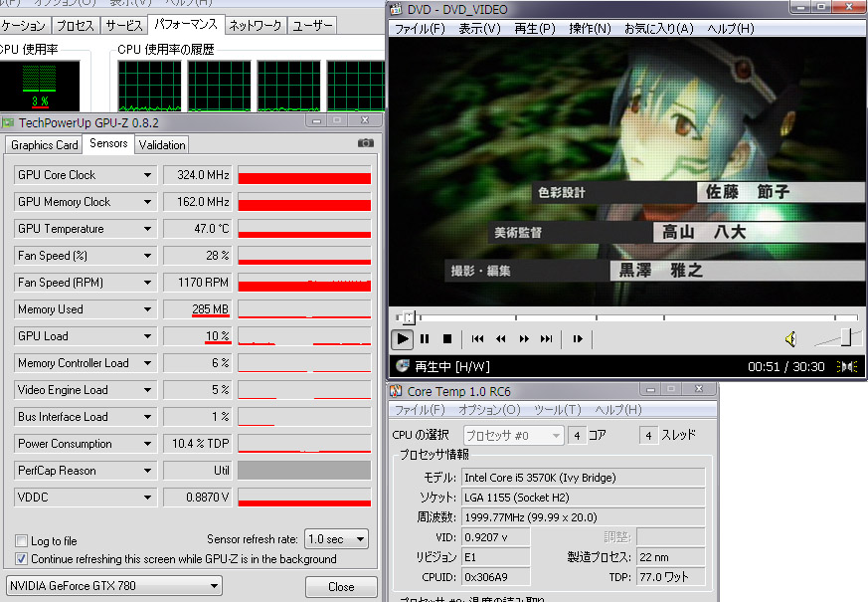This screenshot has width=868, height=602.
Task: Skip to next chapter in DVD player
Action: (x=547, y=339)
